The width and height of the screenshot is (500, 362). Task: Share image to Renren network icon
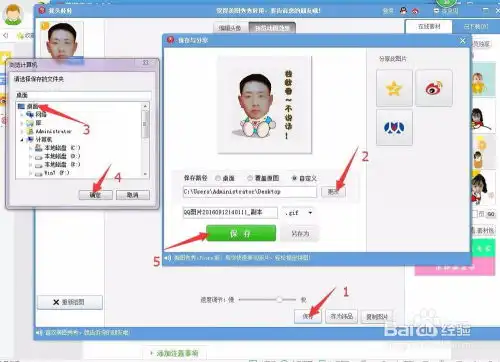(394, 128)
